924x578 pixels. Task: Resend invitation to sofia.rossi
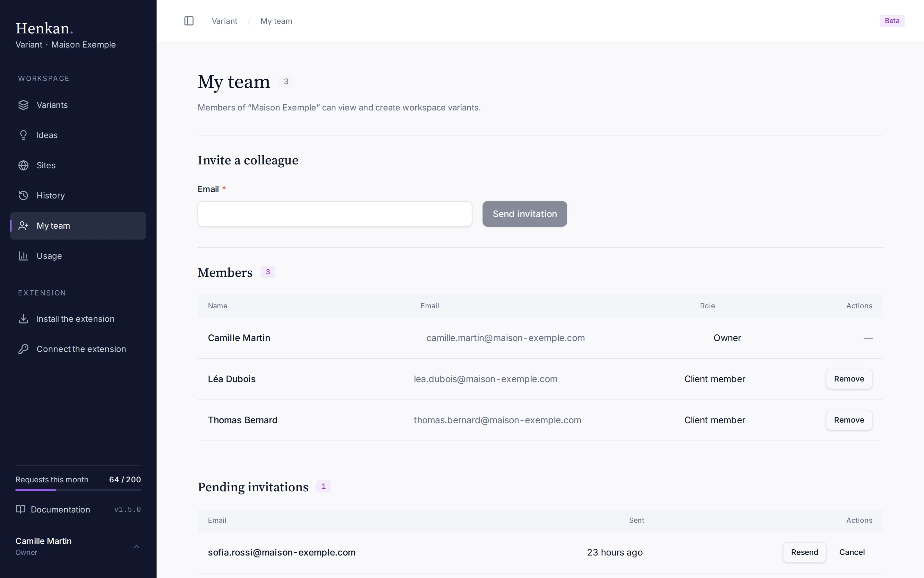point(805,552)
